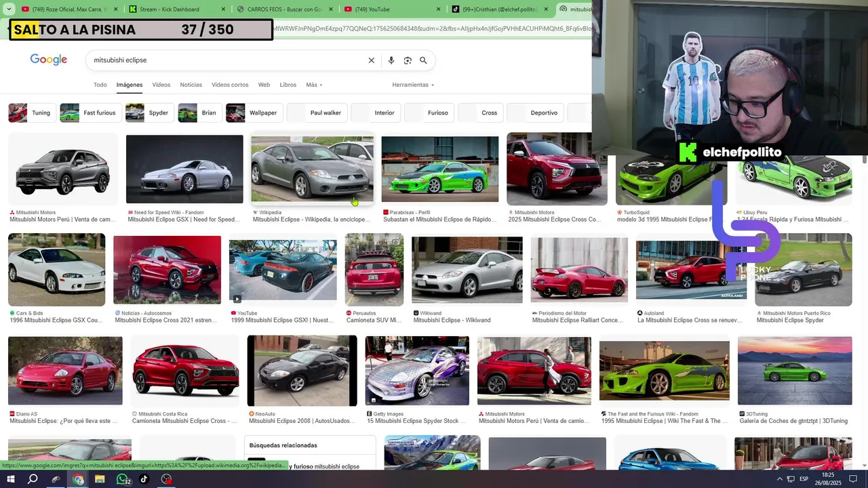Open OBS Studio from the taskbar
The width and height of the screenshot is (868, 488).
pyautogui.click(x=167, y=479)
